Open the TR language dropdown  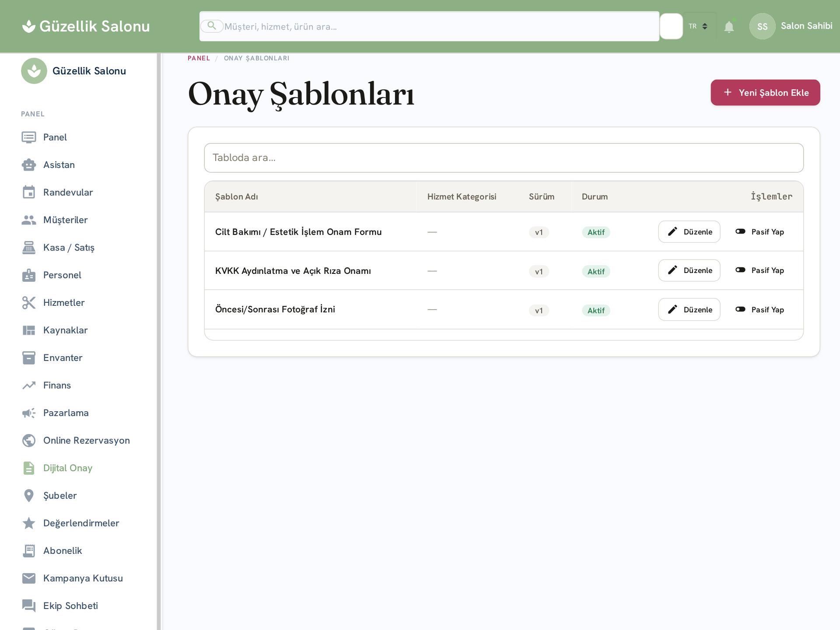pyautogui.click(x=699, y=26)
